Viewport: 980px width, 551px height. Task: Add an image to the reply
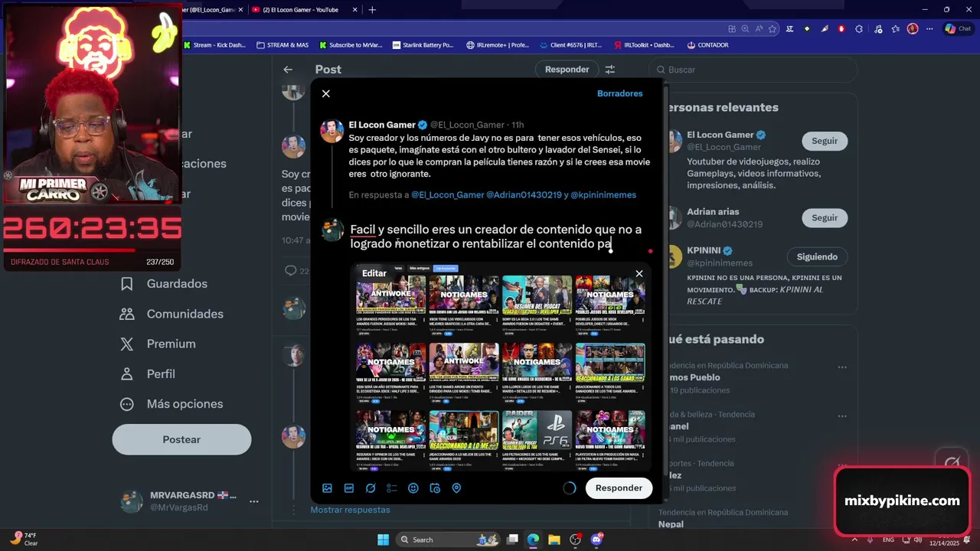pyautogui.click(x=327, y=488)
